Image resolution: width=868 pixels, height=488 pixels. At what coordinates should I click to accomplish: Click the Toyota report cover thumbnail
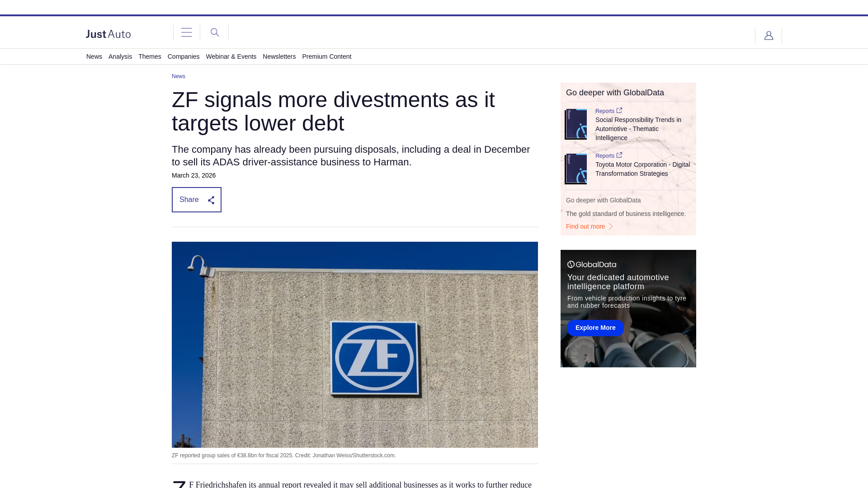[576, 169]
